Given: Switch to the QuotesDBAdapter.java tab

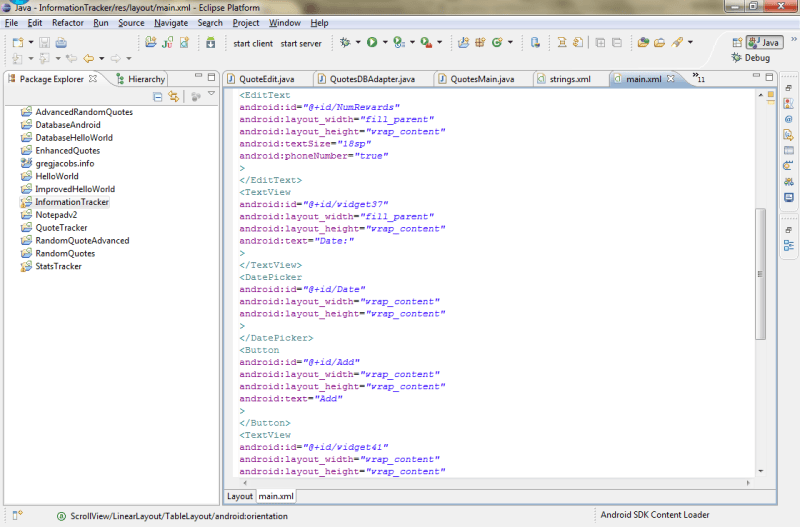Looking at the screenshot, I should coord(372,79).
